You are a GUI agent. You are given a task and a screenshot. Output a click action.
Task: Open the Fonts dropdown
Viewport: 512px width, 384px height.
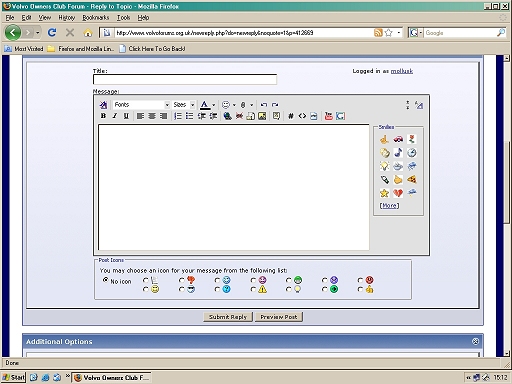142,105
